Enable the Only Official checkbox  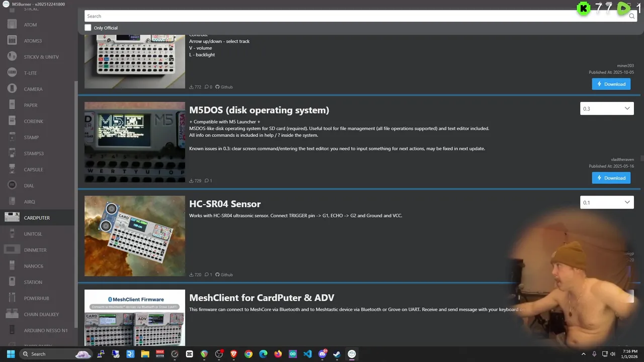click(x=88, y=28)
